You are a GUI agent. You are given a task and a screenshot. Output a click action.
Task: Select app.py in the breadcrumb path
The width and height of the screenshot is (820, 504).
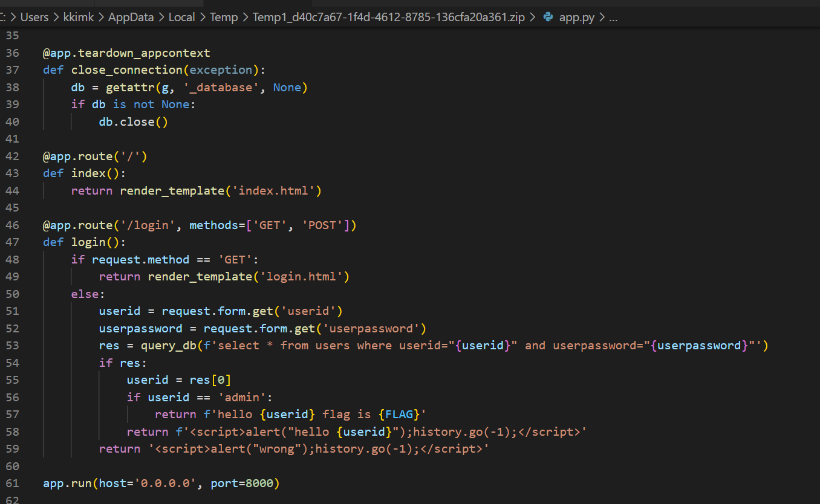pos(576,18)
